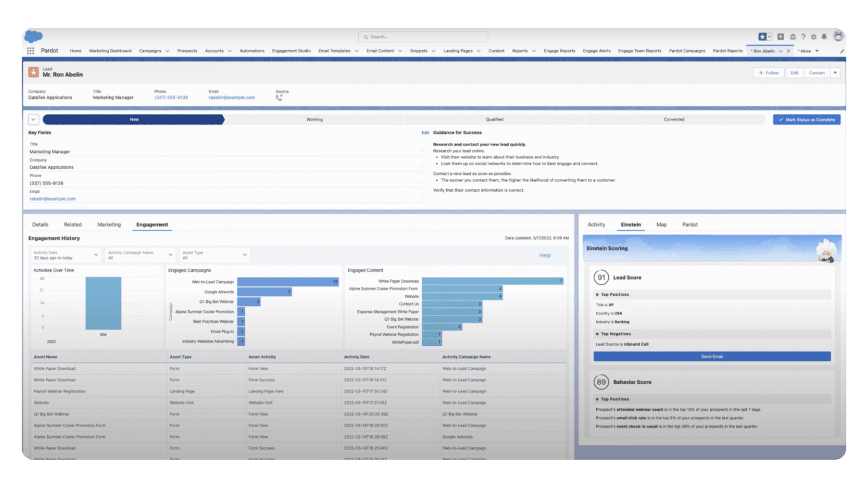Click the phone number link (337) 555-9136
Viewport: 868px width, 488px height.
pyautogui.click(x=171, y=98)
